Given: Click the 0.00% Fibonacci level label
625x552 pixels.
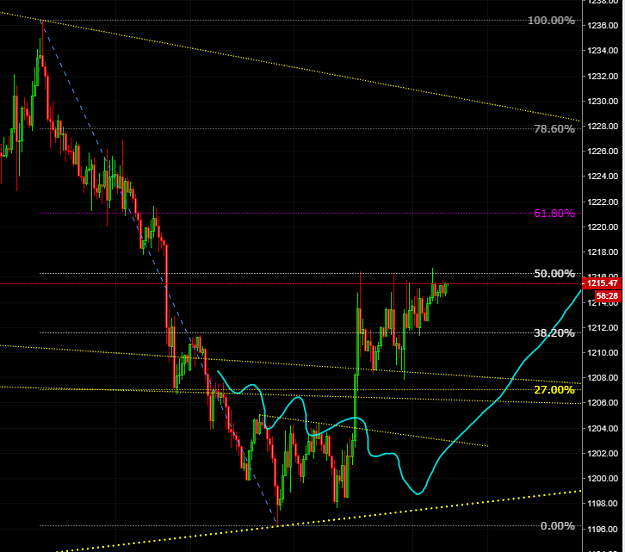Looking at the screenshot, I should 557,526.
